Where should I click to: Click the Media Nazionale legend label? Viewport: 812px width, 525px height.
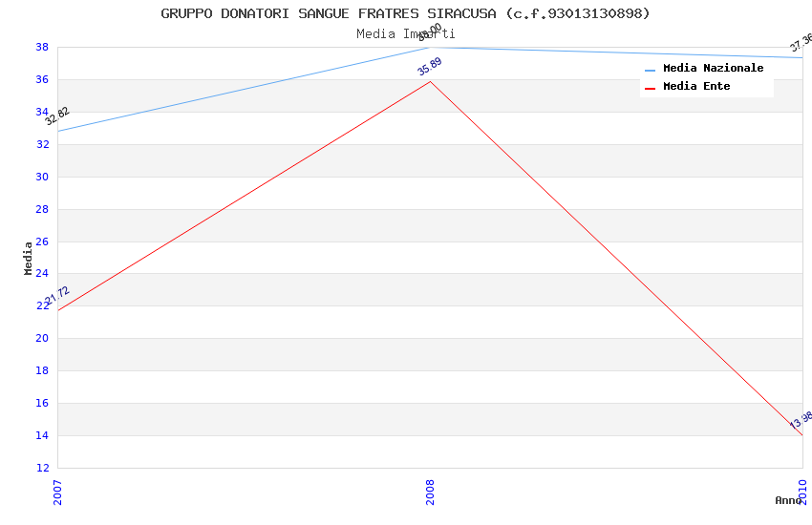point(713,68)
